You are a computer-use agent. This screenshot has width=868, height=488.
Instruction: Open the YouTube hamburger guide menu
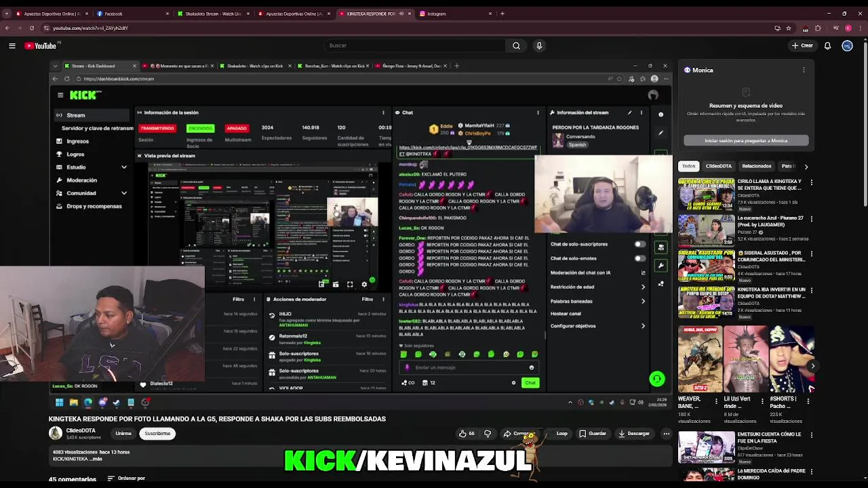(12, 45)
